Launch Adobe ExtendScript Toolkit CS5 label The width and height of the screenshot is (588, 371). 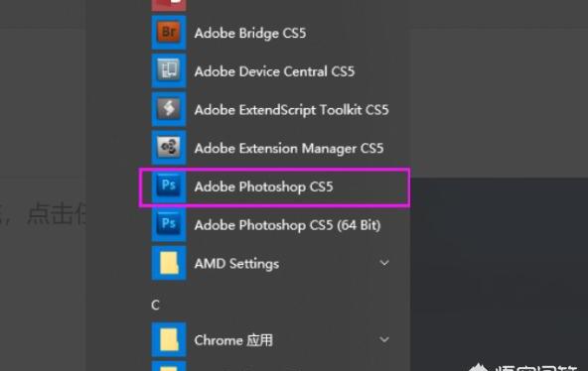[x=291, y=110]
